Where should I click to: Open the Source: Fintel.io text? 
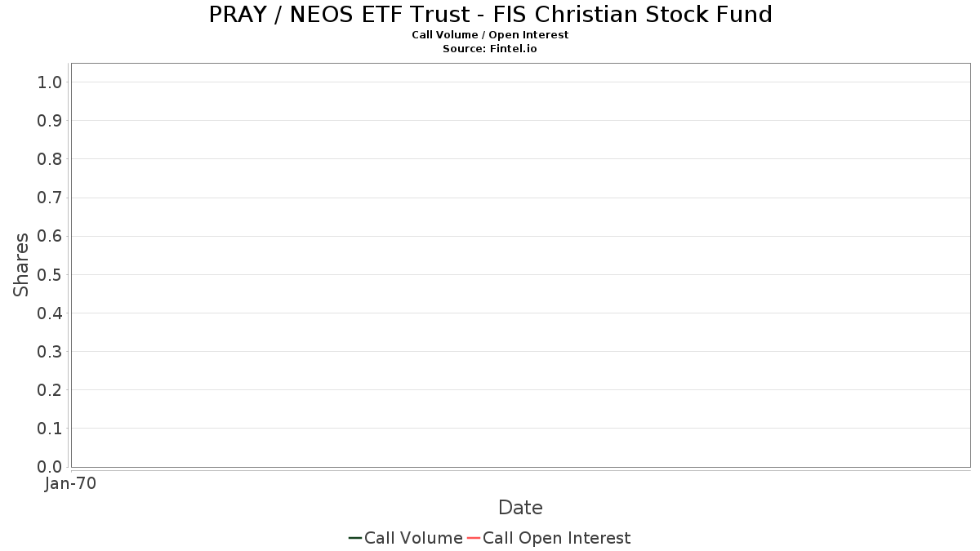490,49
